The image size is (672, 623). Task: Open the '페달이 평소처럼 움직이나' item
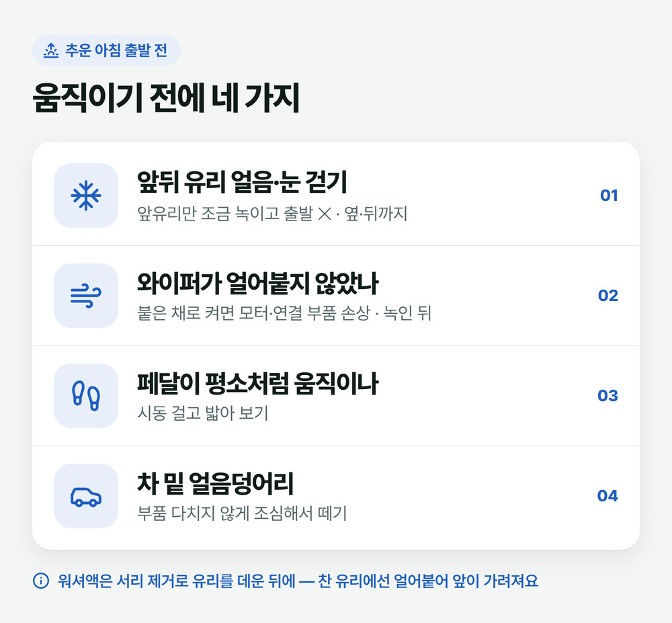[336, 396]
